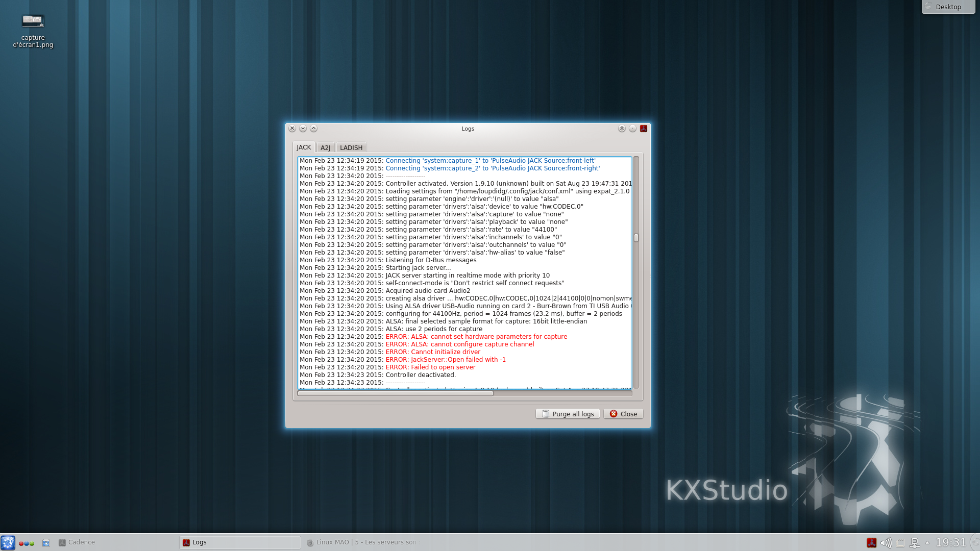
Task: Click the show desktop panel icon
Action: point(46,543)
